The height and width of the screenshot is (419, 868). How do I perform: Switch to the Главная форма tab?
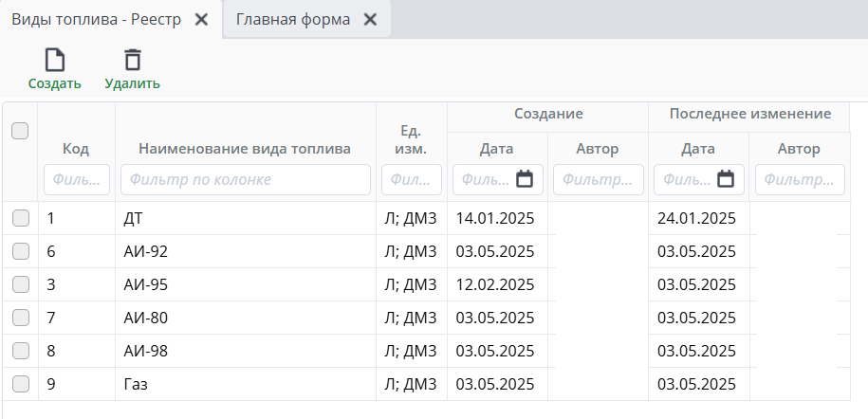292,19
